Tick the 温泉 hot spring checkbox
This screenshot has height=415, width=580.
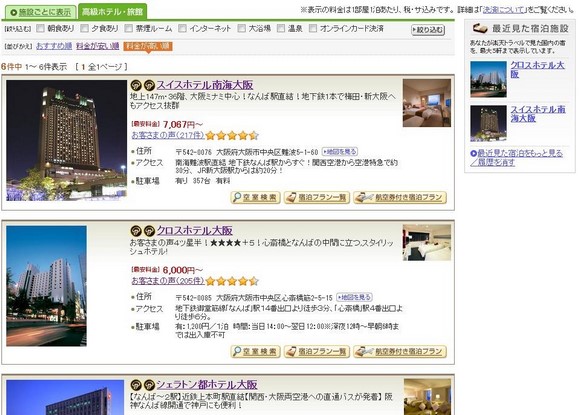(281, 28)
